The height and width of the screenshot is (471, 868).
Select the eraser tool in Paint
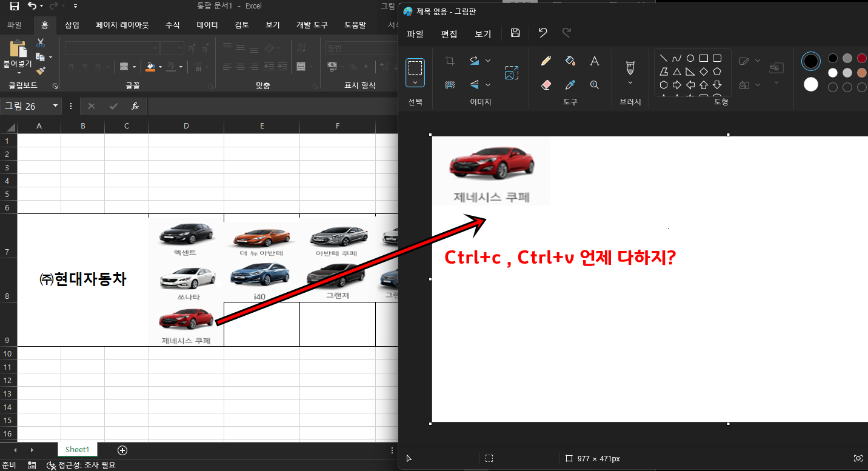point(546,85)
